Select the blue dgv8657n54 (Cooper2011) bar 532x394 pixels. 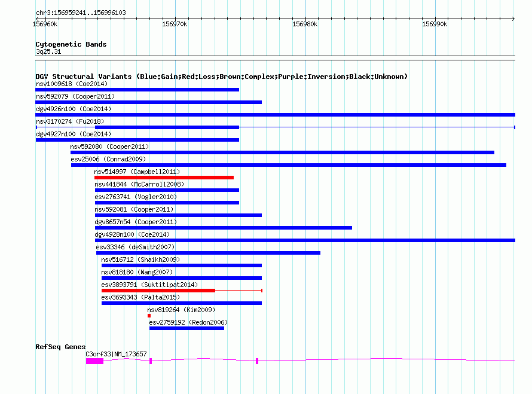click(x=223, y=228)
